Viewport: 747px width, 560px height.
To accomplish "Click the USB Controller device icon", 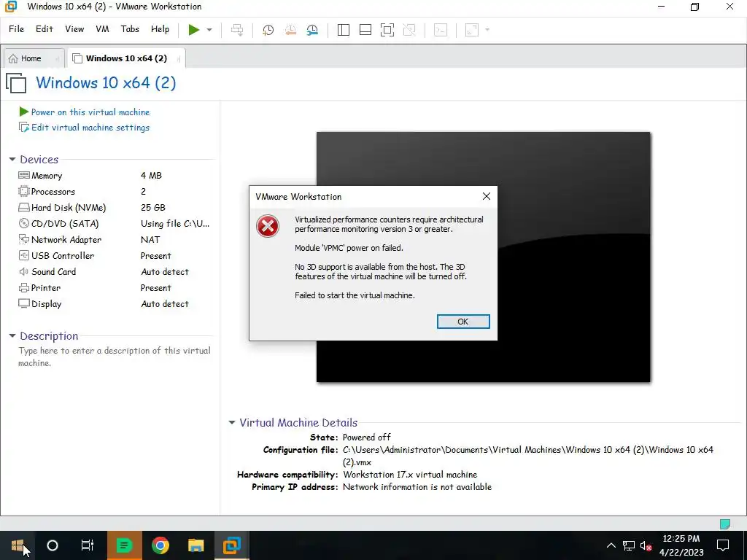I will tap(24, 256).
